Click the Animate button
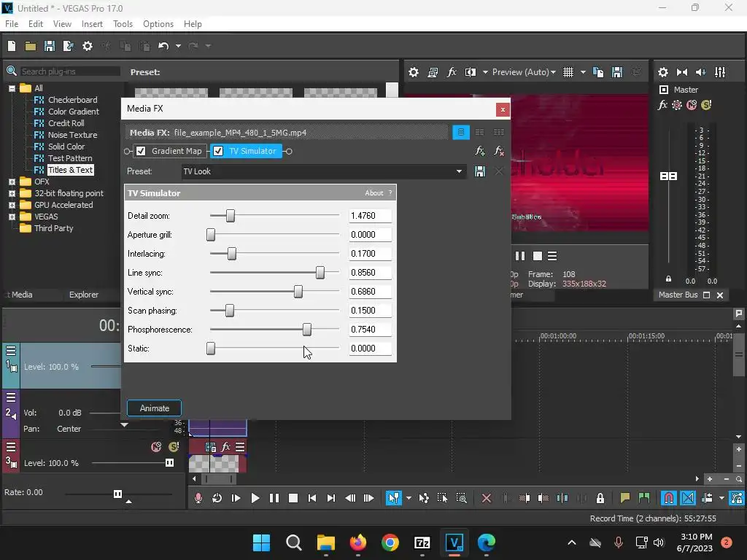The image size is (747, 560). click(x=155, y=408)
